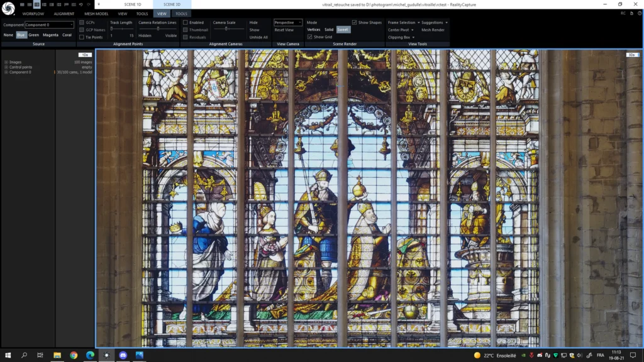The image size is (644, 362).
Task: Open the help icon at top right
Action: (x=640, y=14)
